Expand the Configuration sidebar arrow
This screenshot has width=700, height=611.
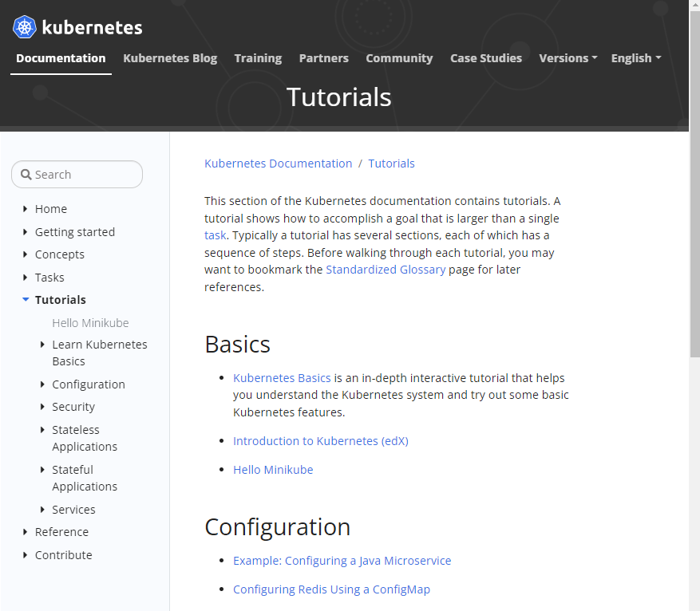42,384
